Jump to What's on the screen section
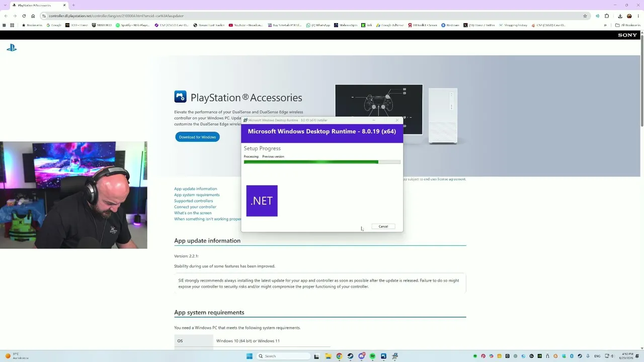 (x=193, y=213)
